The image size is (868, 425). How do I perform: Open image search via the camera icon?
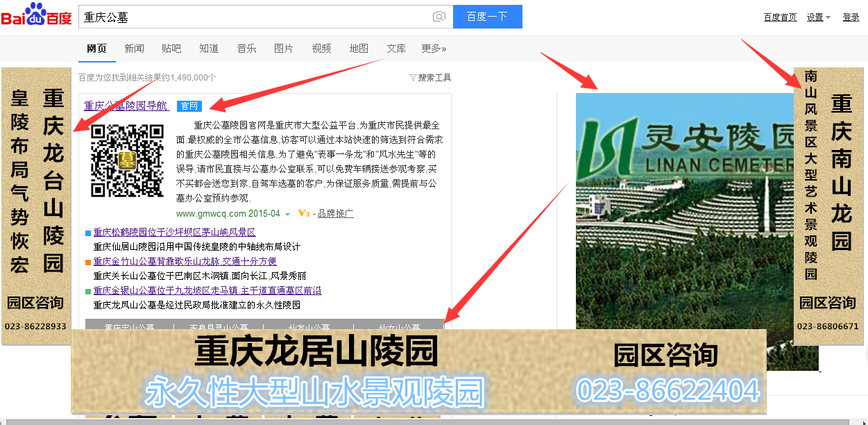pos(439,17)
